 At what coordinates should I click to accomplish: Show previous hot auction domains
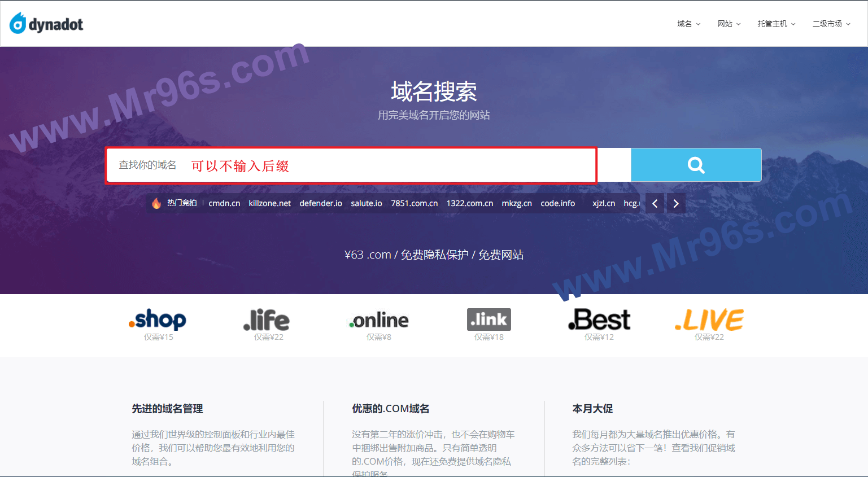point(655,203)
